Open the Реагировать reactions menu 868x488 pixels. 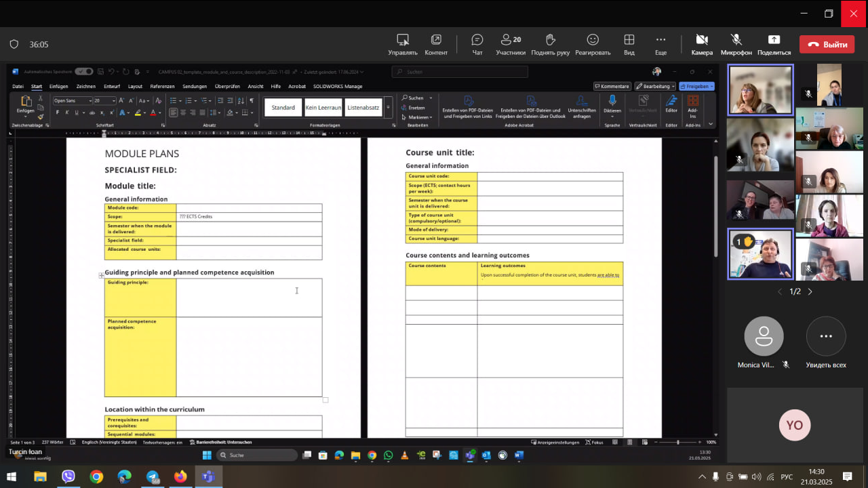(x=593, y=44)
